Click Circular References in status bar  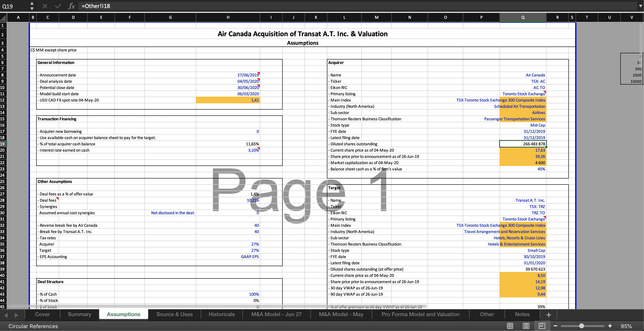coord(33,326)
